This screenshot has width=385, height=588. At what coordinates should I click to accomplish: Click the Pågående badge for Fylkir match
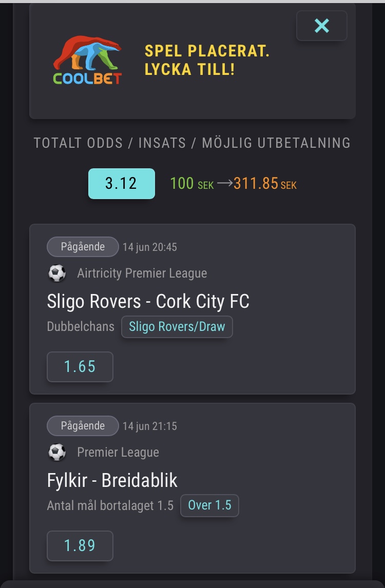[83, 426]
